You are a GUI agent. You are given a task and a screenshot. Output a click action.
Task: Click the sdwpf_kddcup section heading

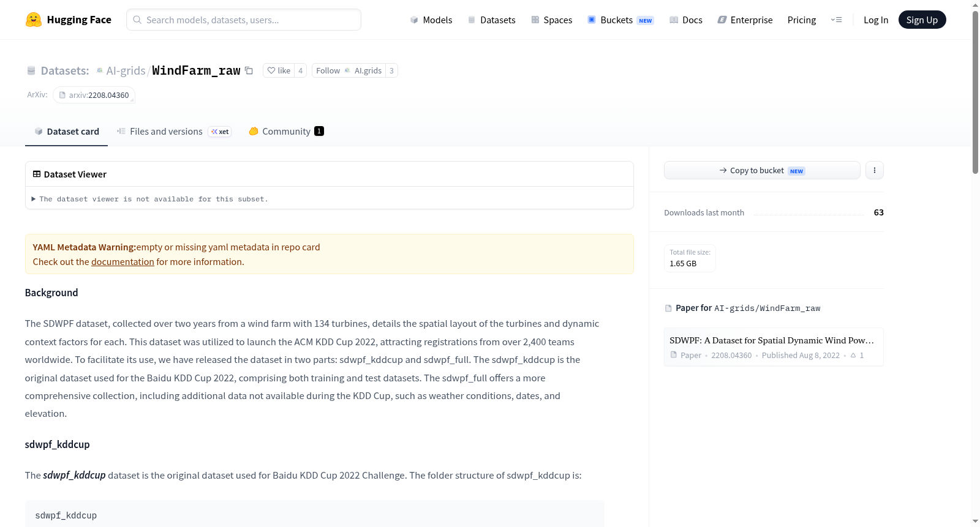[58, 444]
